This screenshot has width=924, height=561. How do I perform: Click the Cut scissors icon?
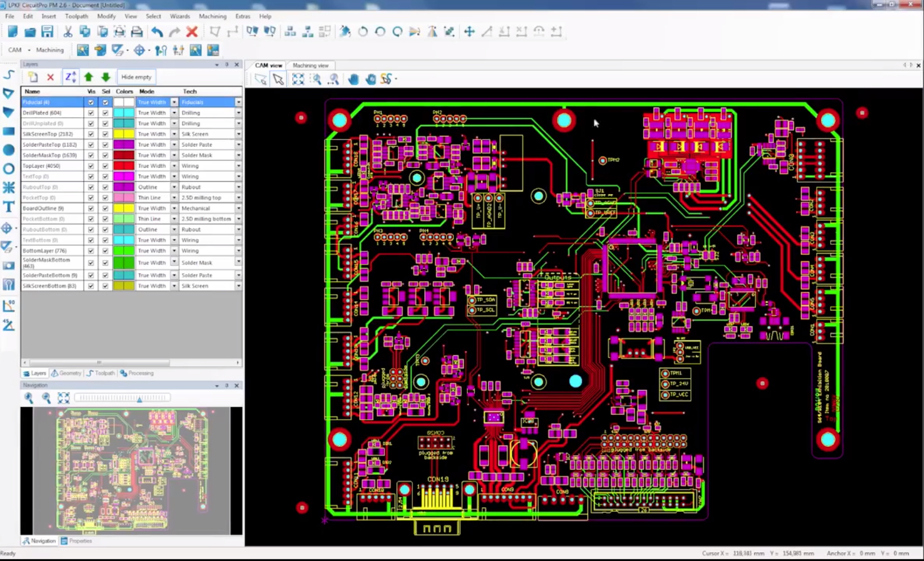(x=67, y=32)
